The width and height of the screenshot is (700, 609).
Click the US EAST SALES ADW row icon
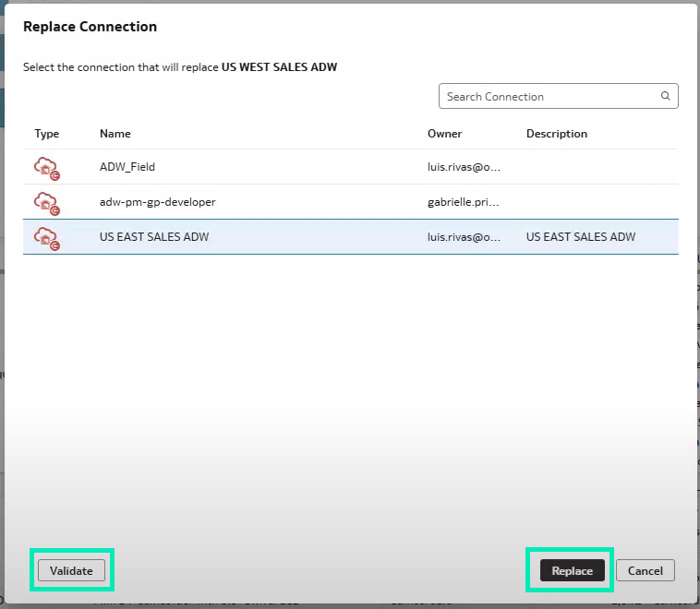[x=46, y=237]
